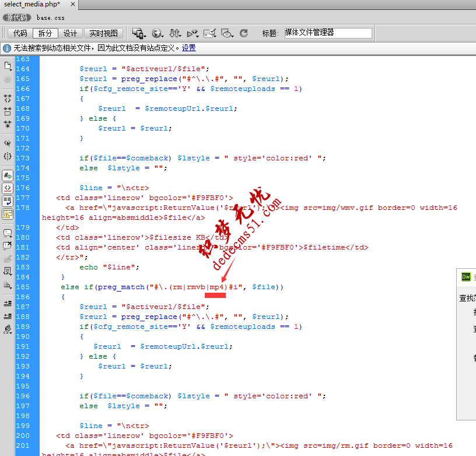Screen dimensions: 476x456
Task: Click the Refresh design view icon
Action: (x=244, y=33)
